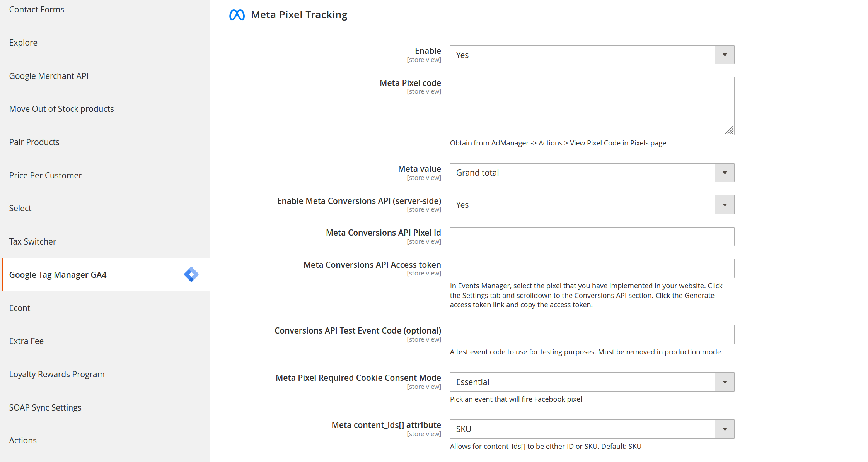Open the Select sidebar item

[x=20, y=208]
